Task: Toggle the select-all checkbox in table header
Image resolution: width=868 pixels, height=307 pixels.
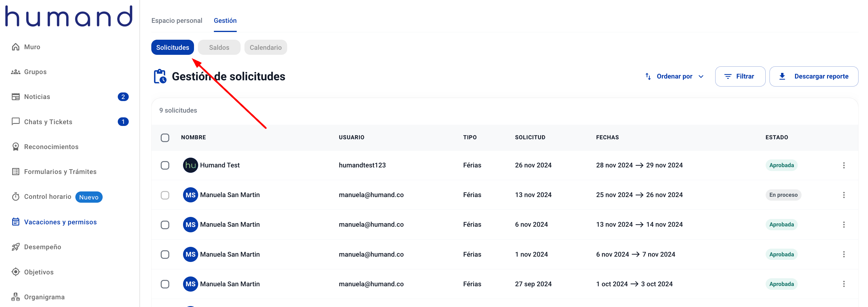Action: click(x=165, y=138)
